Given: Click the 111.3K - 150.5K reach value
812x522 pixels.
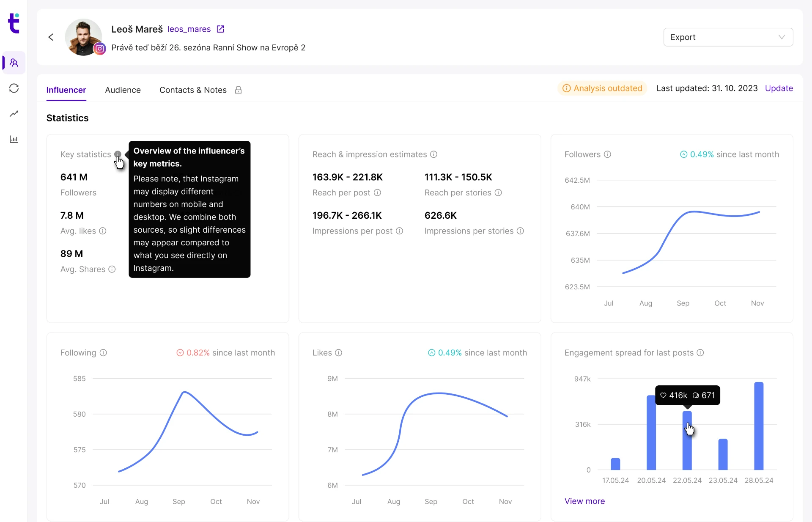Looking at the screenshot, I should click(x=458, y=177).
